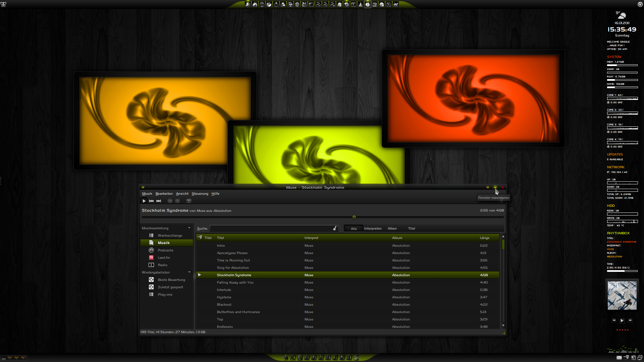Select the song Interlude
644x362 pixels.
[x=348, y=290]
